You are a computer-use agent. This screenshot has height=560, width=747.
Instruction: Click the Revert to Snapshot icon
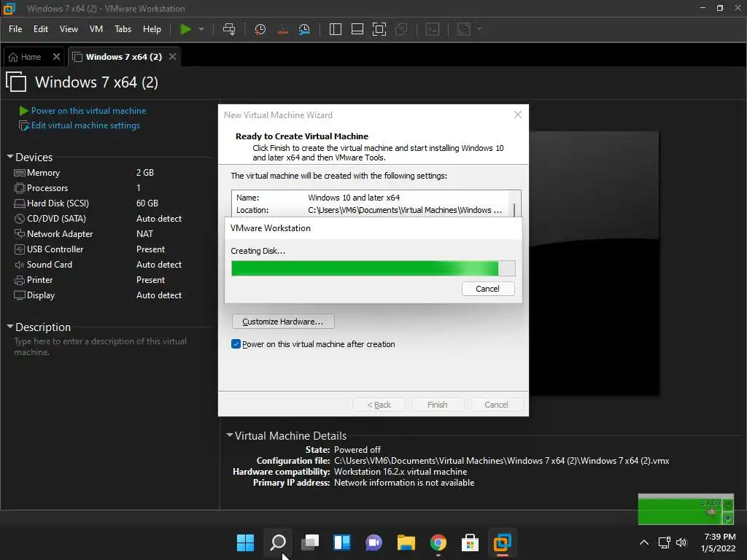282,29
